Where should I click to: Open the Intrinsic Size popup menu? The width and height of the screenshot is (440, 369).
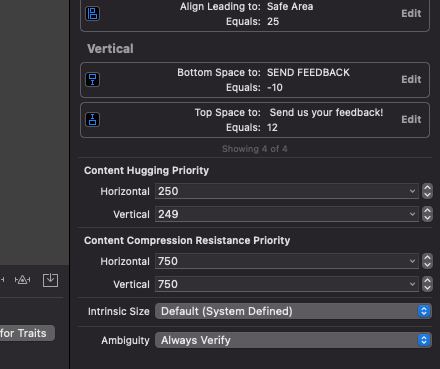tap(293, 311)
